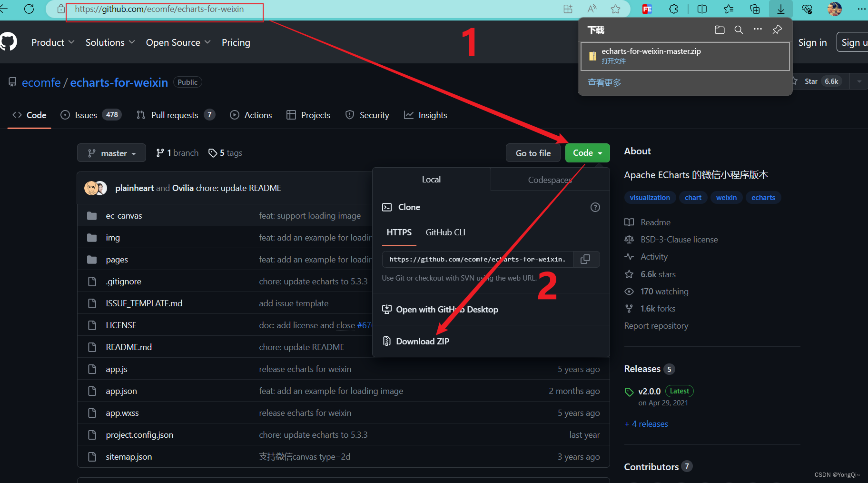Click the red FE extension icon
The height and width of the screenshot is (483, 868).
(647, 9)
